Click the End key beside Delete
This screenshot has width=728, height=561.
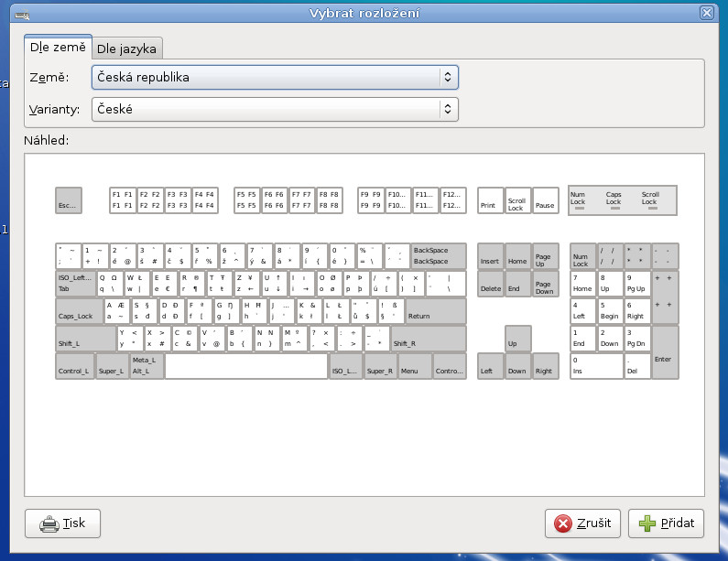518,284
